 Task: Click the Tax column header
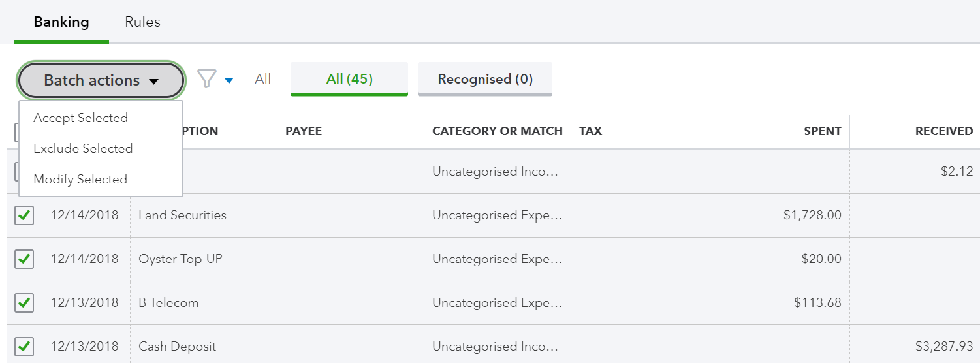point(590,131)
